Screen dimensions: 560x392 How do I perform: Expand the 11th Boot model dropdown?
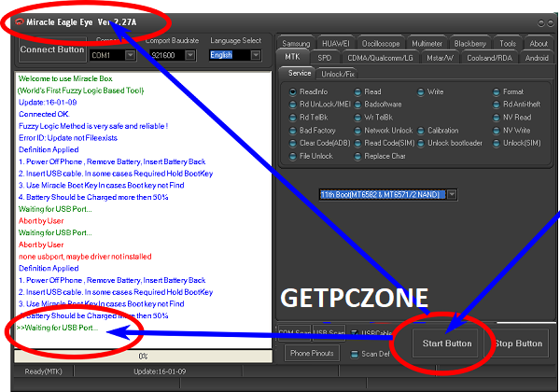(x=452, y=194)
